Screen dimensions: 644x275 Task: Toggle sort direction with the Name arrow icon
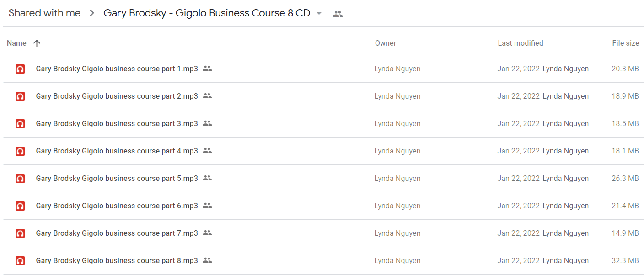pos(37,43)
